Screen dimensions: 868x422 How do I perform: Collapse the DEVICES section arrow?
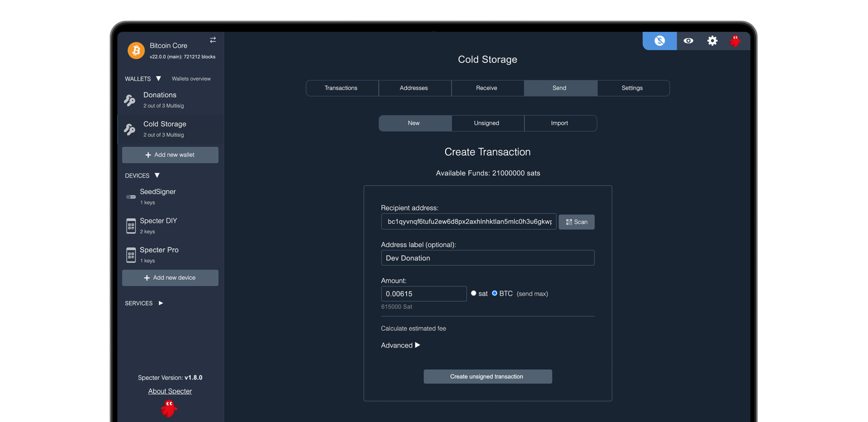click(157, 175)
